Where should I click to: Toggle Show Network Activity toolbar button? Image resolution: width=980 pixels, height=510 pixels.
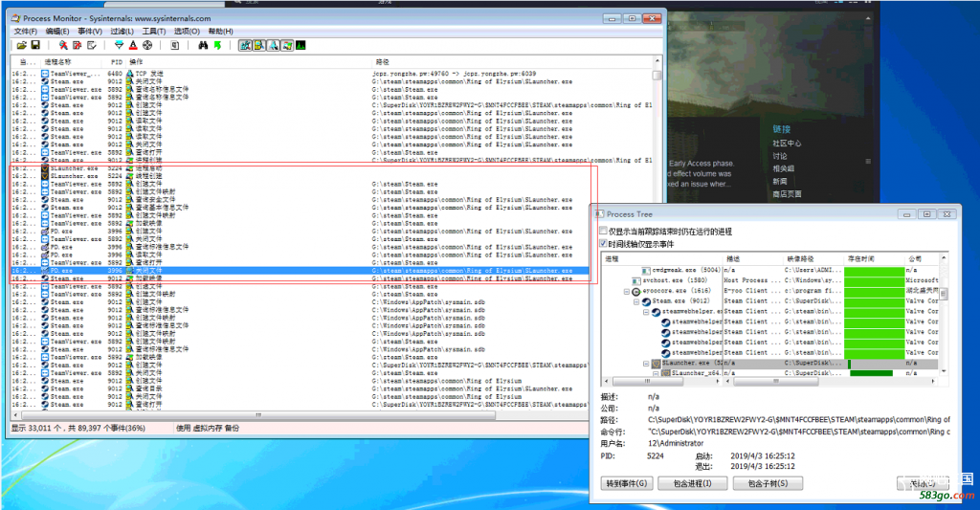(x=273, y=46)
